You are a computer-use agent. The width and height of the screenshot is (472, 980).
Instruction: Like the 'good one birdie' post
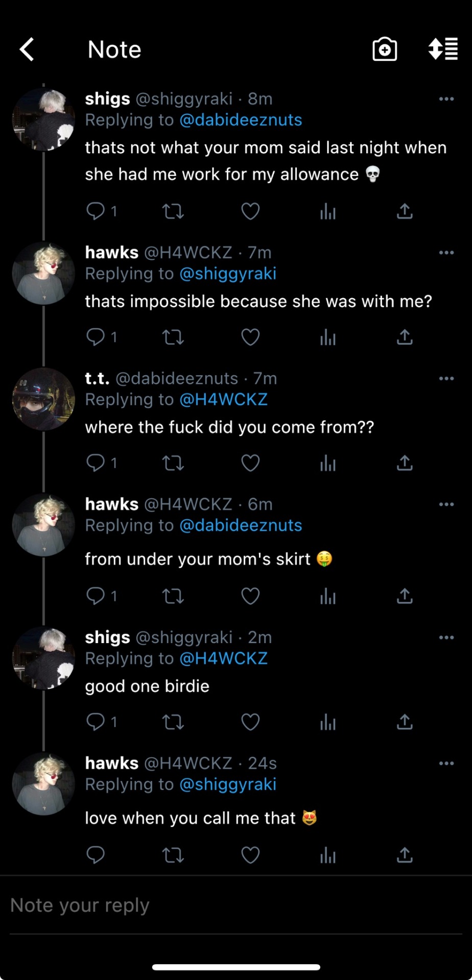[250, 722]
